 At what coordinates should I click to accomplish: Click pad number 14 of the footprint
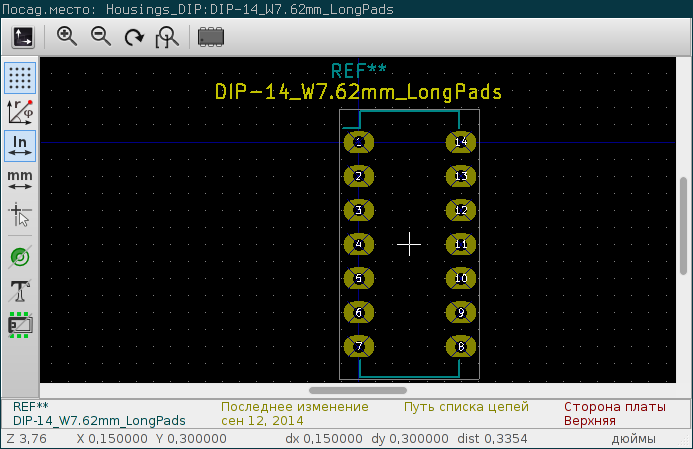[461, 142]
